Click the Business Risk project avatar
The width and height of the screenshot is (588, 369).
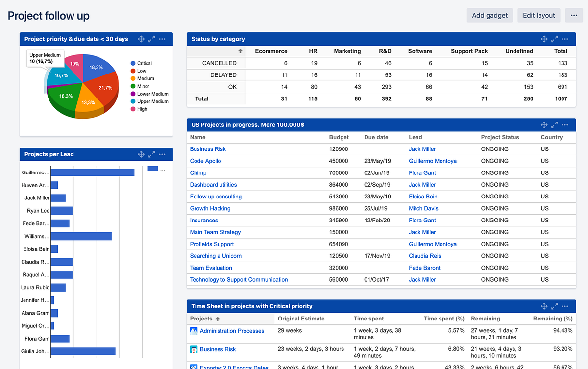click(194, 349)
